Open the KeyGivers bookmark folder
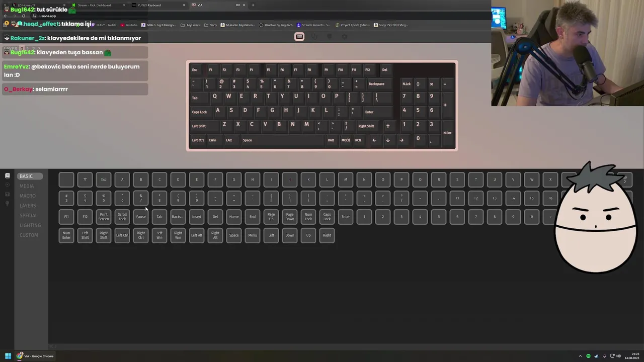 pyautogui.click(x=190, y=25)
